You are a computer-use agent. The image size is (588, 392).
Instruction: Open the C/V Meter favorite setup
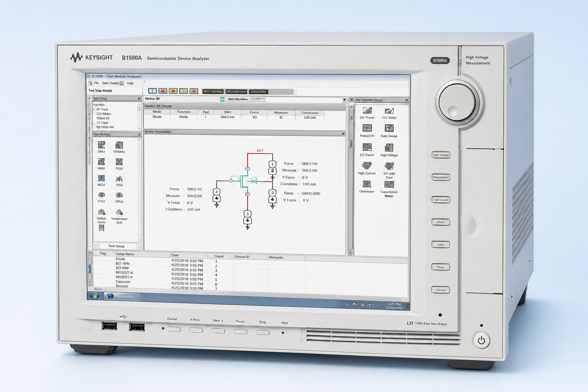pos(389,111)
